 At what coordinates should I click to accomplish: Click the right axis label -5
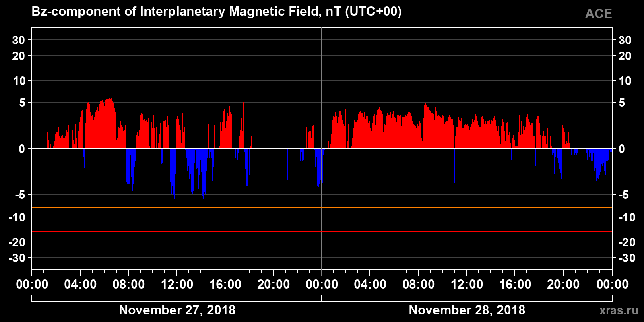pos(623,195)
